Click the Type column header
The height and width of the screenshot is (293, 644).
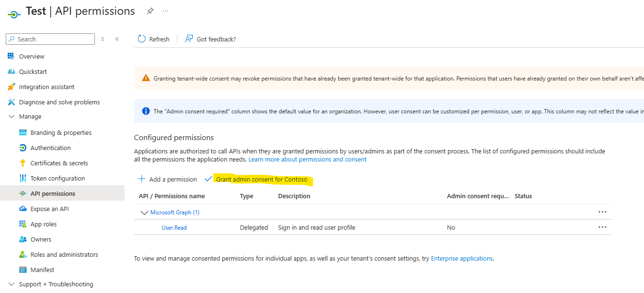(x=247, y=196)
